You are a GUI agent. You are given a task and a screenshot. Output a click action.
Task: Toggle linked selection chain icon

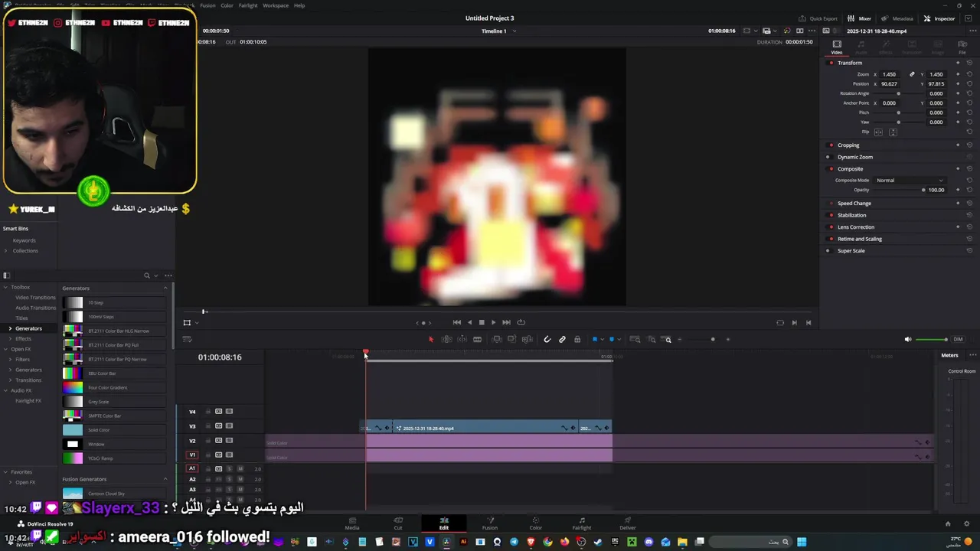[562, 339]
